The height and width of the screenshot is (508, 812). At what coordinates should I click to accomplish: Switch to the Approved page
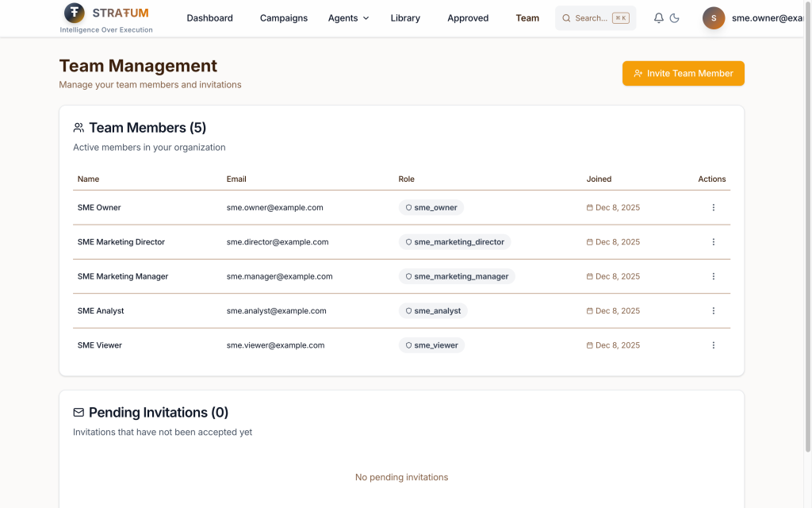[468, 18]
